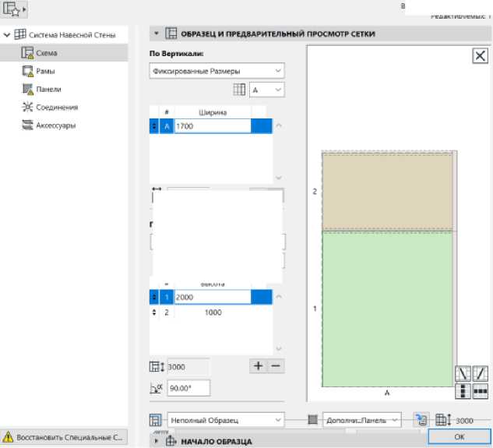Viewport: 493px width, 448px height.
Task: Open Фиксированные Размеры dropdown
Action: tap(217, 71)
